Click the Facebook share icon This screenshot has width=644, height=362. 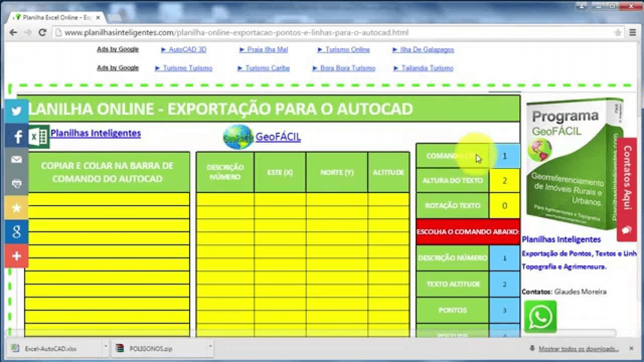pyautogui.click(x=17, y=136)
